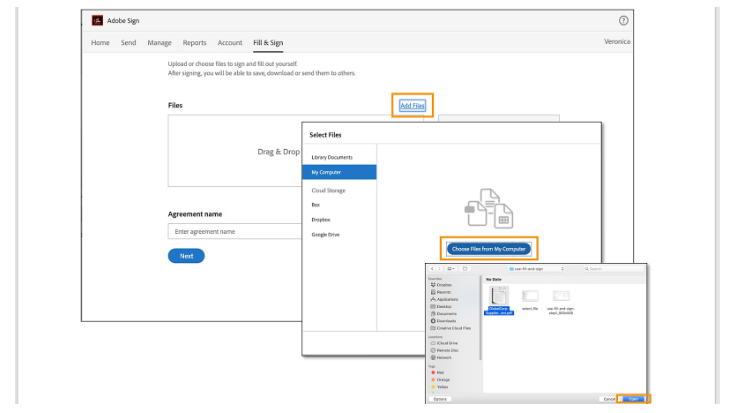Expand the use-fill-and-sign folder path dropdown
The width and height of the screenshot is (737, 413).
[x=537, y=269]
